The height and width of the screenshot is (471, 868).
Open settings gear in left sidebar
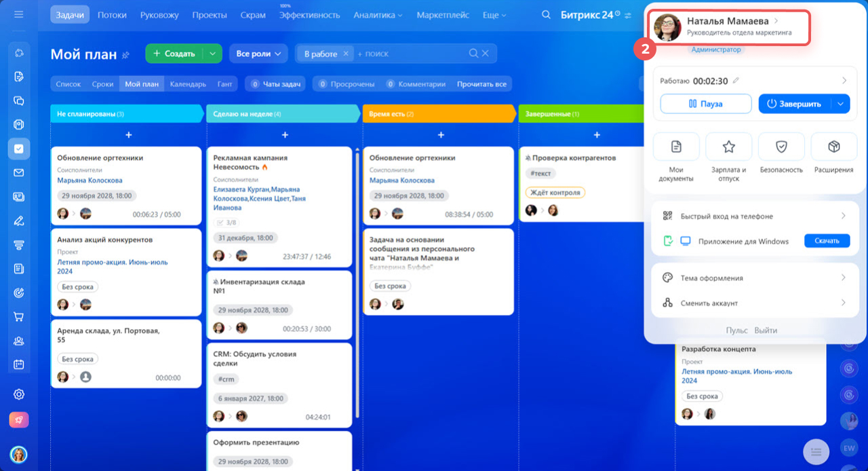click(19, 394)
